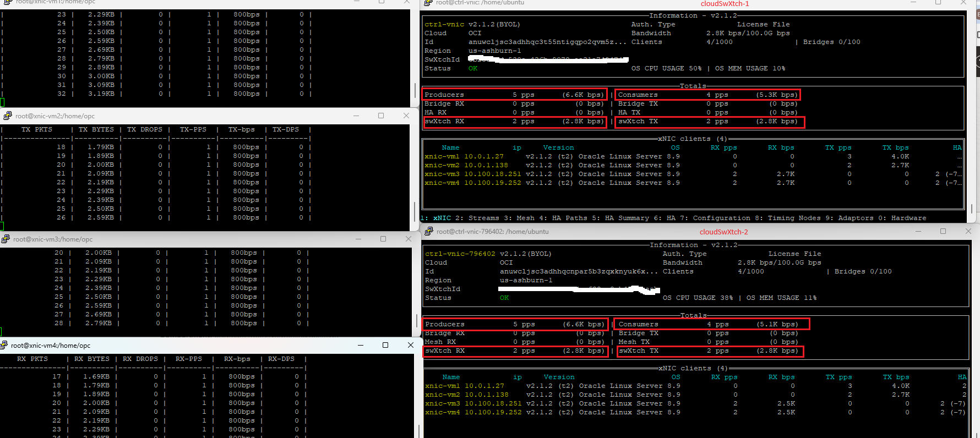Switch to the '8: Timing Nodes' view
The width and height of the screenshot is (980, 438).
pos(788,218)
